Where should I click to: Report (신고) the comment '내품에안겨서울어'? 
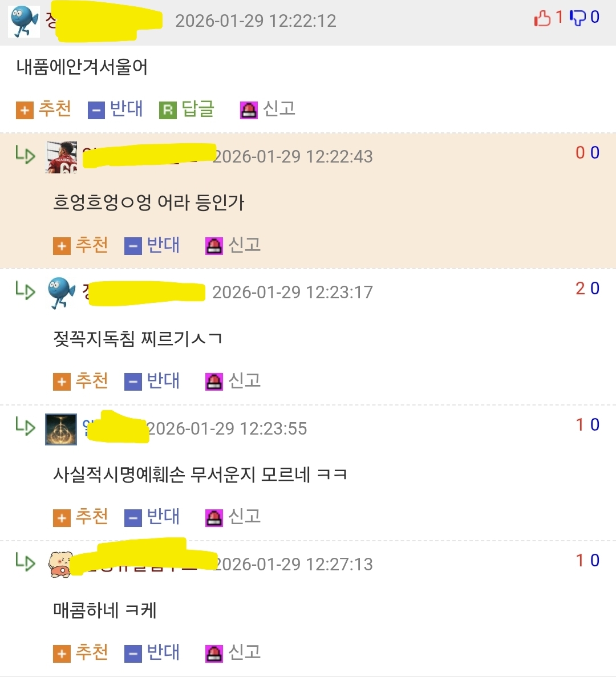tap(268, 109)
